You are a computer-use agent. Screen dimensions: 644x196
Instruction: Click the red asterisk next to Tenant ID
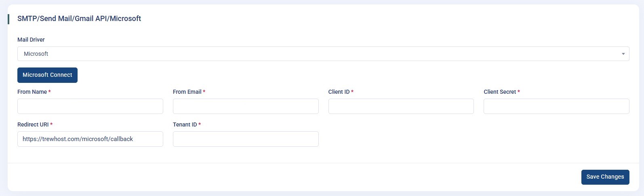point(200,124)
